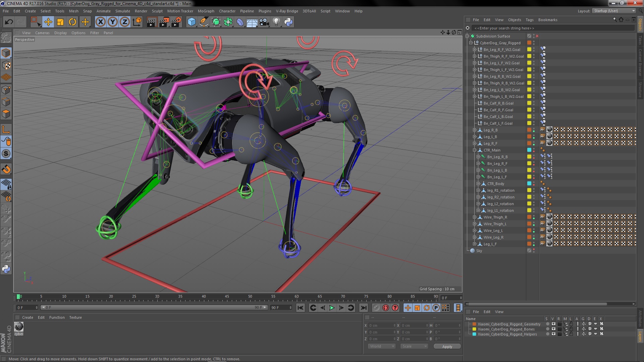Open the Subdivision Surface generator icon
Screen dimensions: 644x362
point(216,22)
